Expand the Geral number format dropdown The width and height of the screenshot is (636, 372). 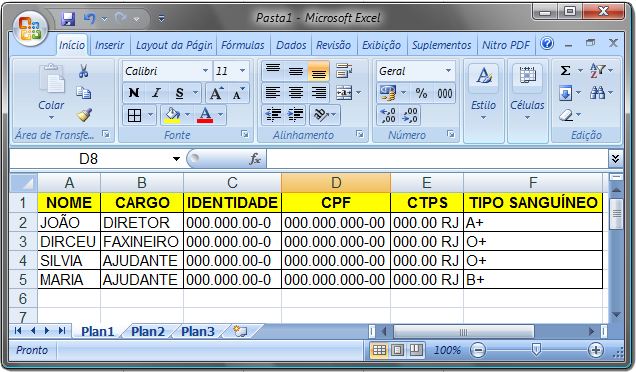(448, 71)
